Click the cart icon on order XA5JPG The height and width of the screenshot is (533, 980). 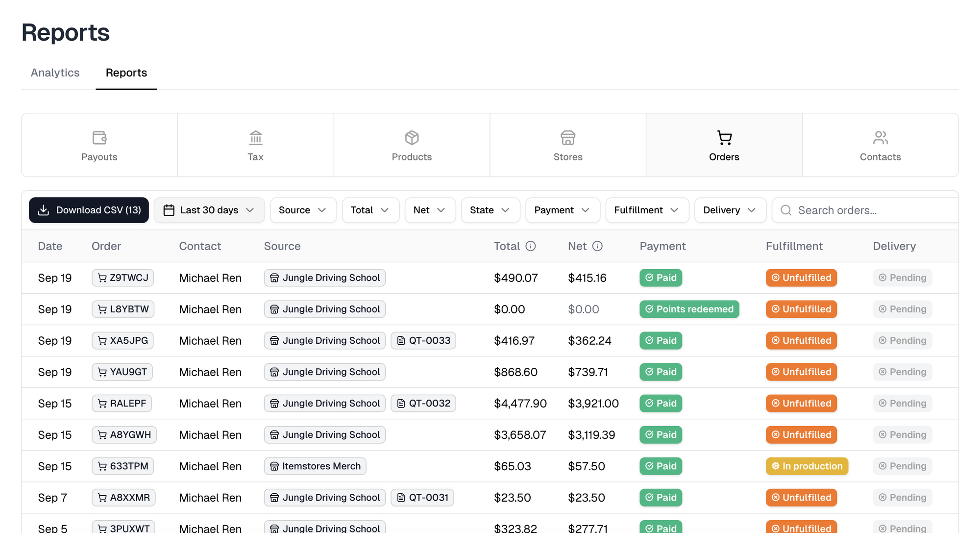tap(102, 341)
